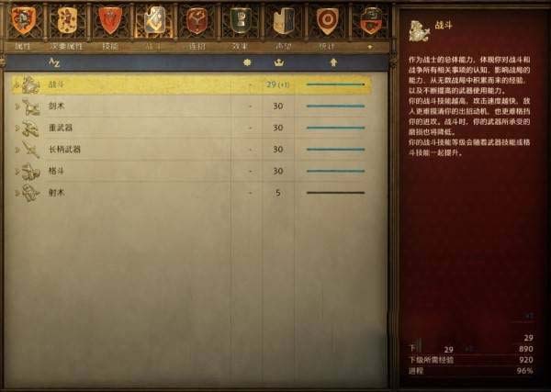
Task: Select the bullseye target shield for 统计
Action: click(x=327, y=21)
